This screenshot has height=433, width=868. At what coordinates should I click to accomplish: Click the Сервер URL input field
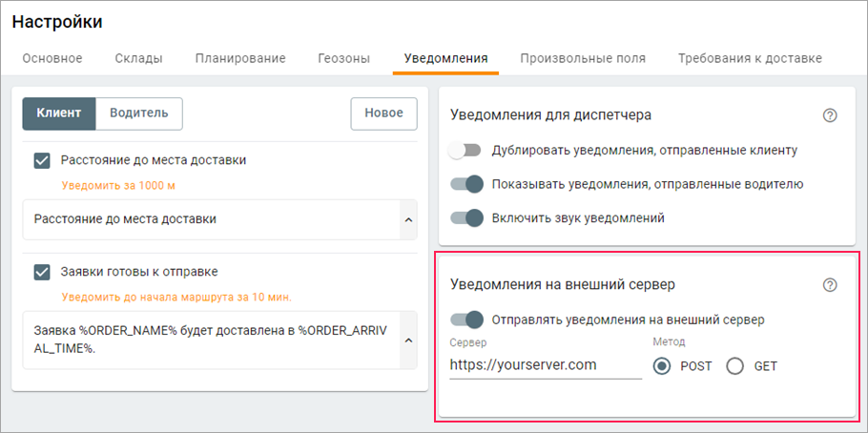click(x=545, y=365)
